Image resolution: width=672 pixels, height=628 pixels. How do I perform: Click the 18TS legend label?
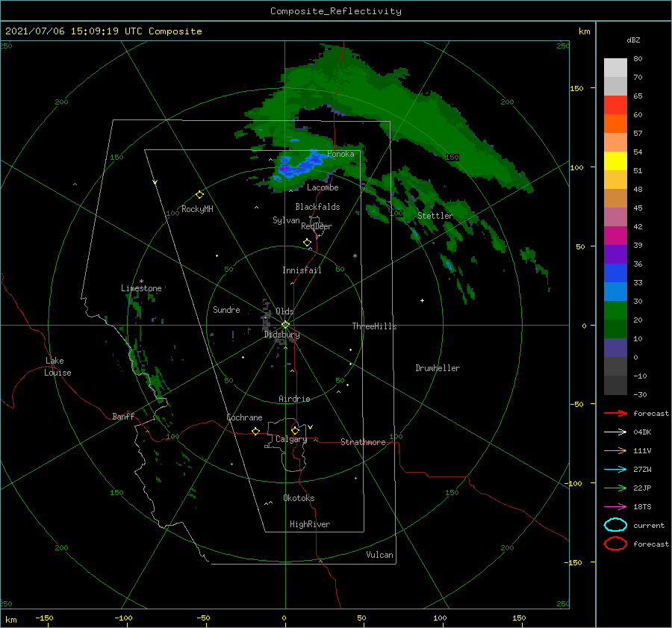(x=642, y=507)
